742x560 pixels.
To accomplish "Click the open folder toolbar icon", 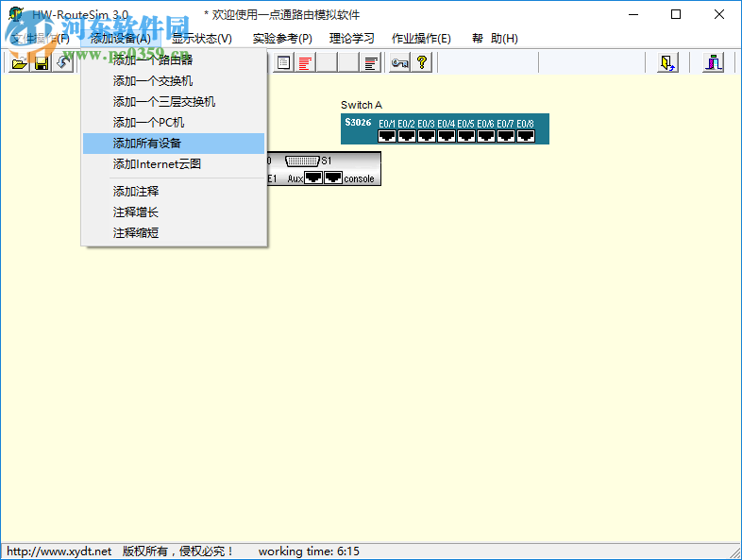I will tap(20, 62).
